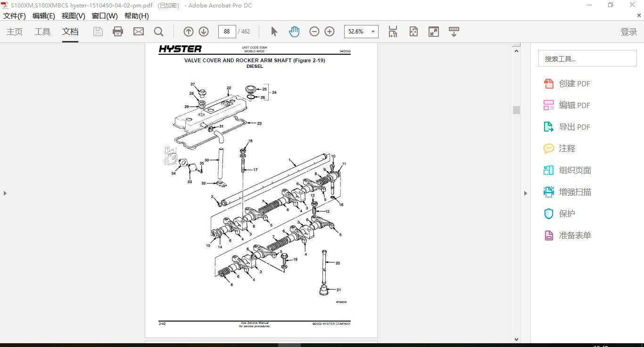Image resolution: width=644 pixels, height=347 pixels.
Task: Open the 文件(F) menu
Action: pyautogui.click(x=15, y=16)
